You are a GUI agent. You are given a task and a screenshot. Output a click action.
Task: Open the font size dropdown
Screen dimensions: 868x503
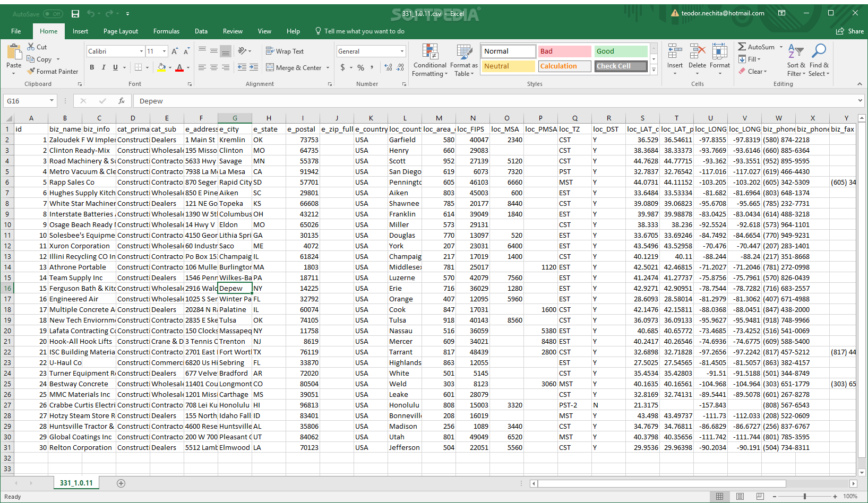[x=164, y=51]
